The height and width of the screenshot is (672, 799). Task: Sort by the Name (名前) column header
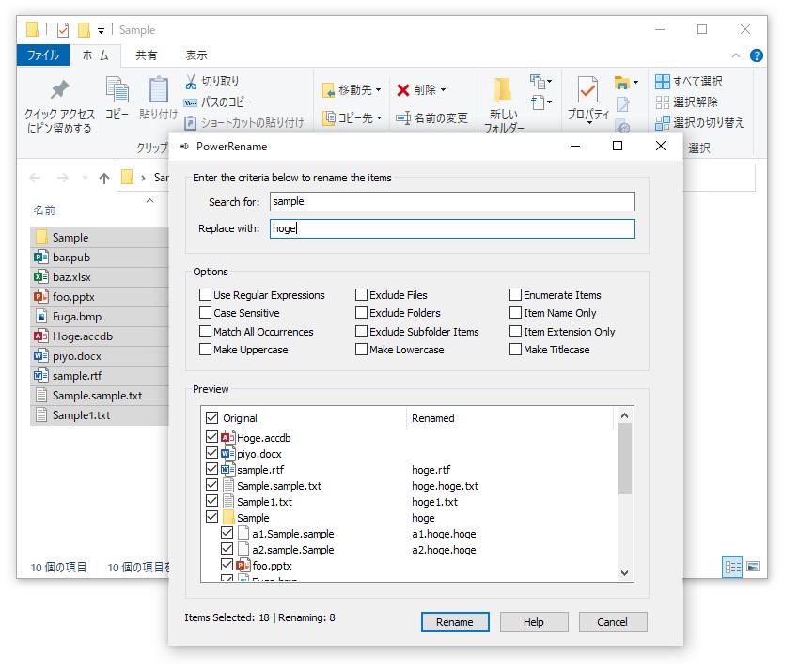click(44, 211)
